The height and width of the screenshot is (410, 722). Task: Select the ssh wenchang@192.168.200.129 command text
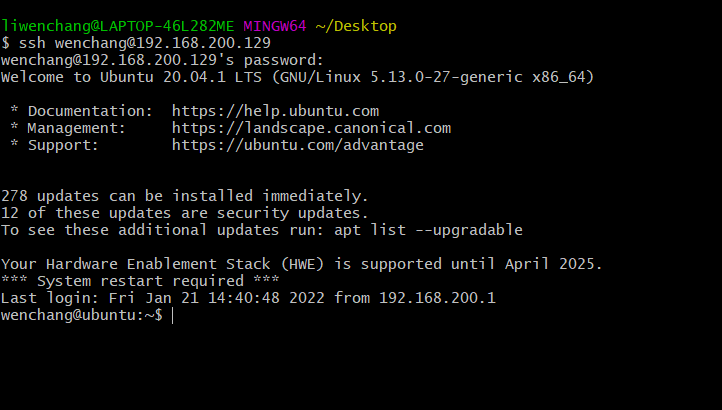pos(145,43)
